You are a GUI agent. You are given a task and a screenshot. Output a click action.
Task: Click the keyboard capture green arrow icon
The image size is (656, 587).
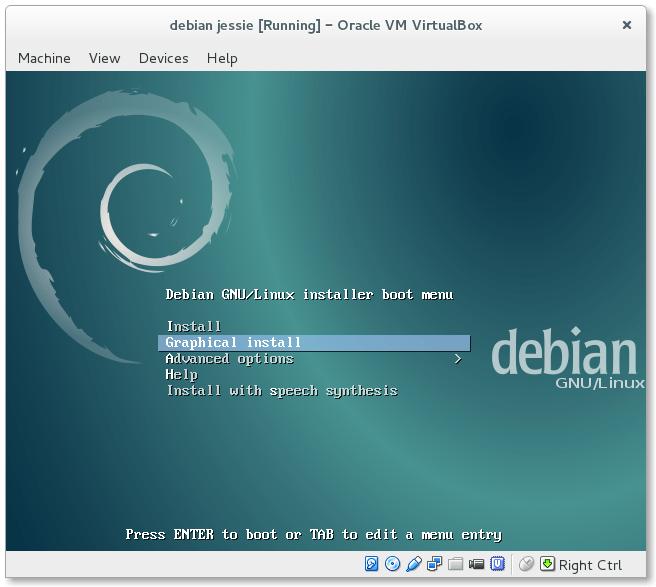coord(547,564)
